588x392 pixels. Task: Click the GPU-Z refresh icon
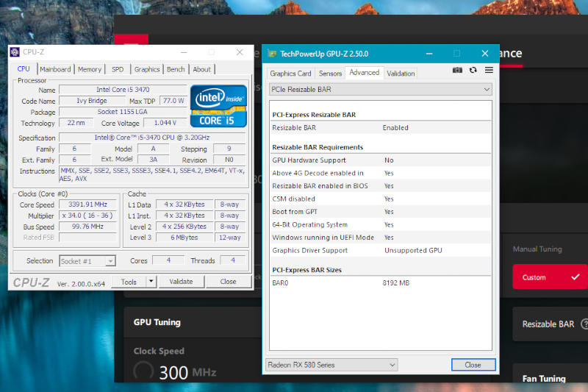473,71
